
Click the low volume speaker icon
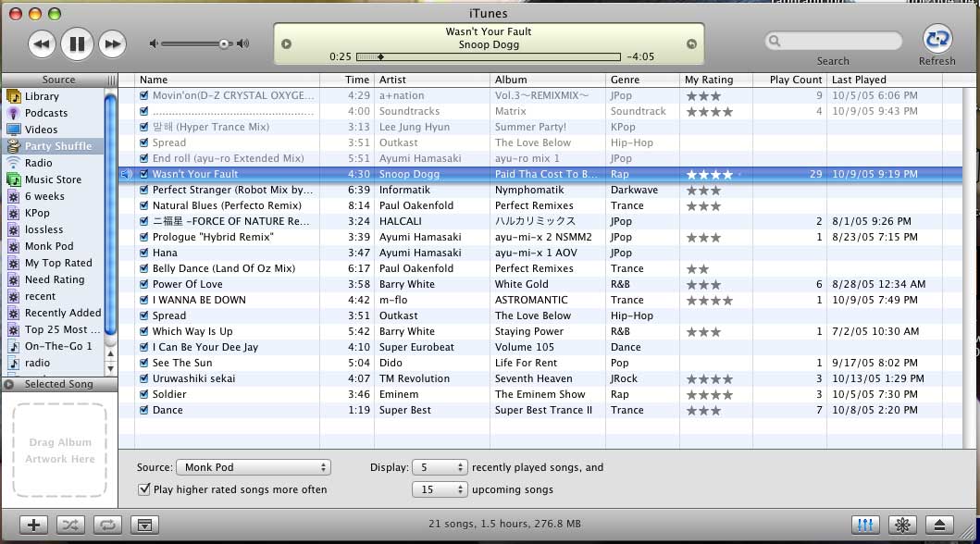click(x=153, y=43)
